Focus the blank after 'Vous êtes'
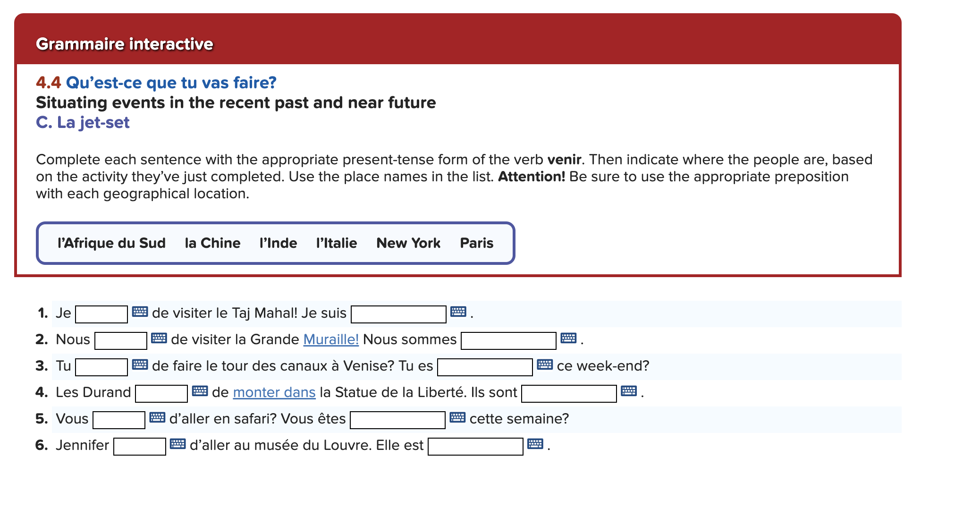980x525 pixels. click(397, 420)
